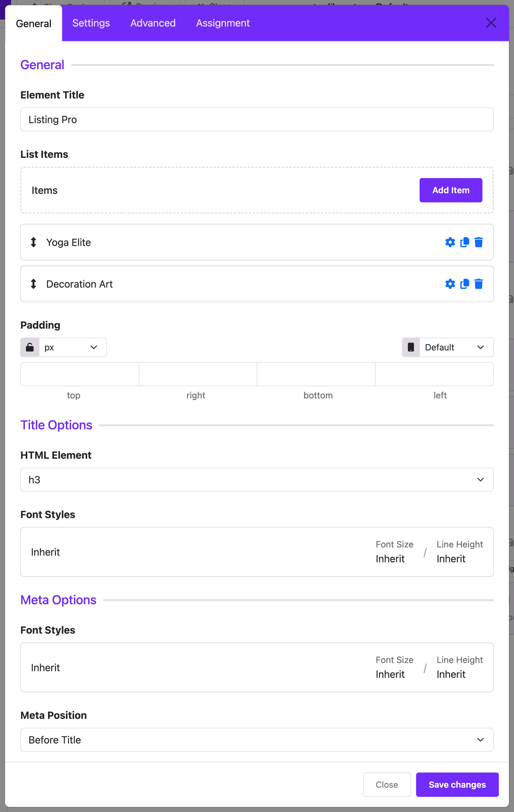Click Meta Options Line Height Inherit value
514x812 pixels.
click(451, 674)
